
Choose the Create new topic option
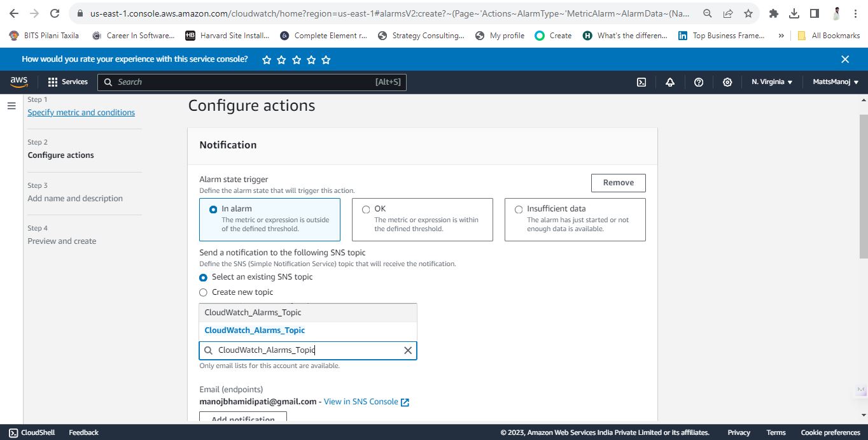click(x=236, y=292)
